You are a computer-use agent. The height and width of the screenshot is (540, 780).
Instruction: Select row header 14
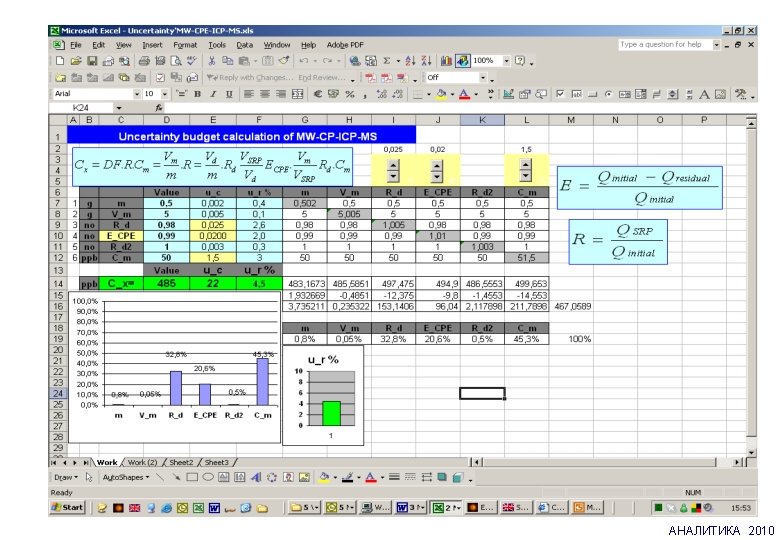pyautogui.click(x=58, y=284)
